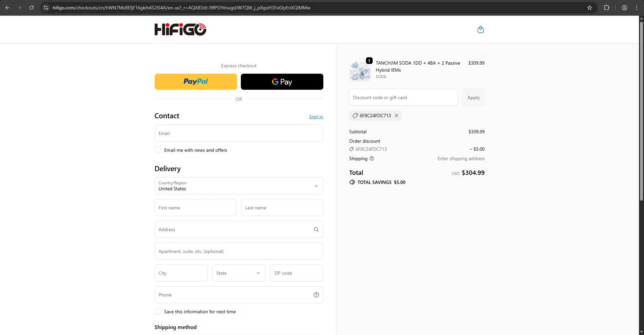Focus the ZIP code field
Image resolution: width=644 pixels, height=335 pixels.
296,273
